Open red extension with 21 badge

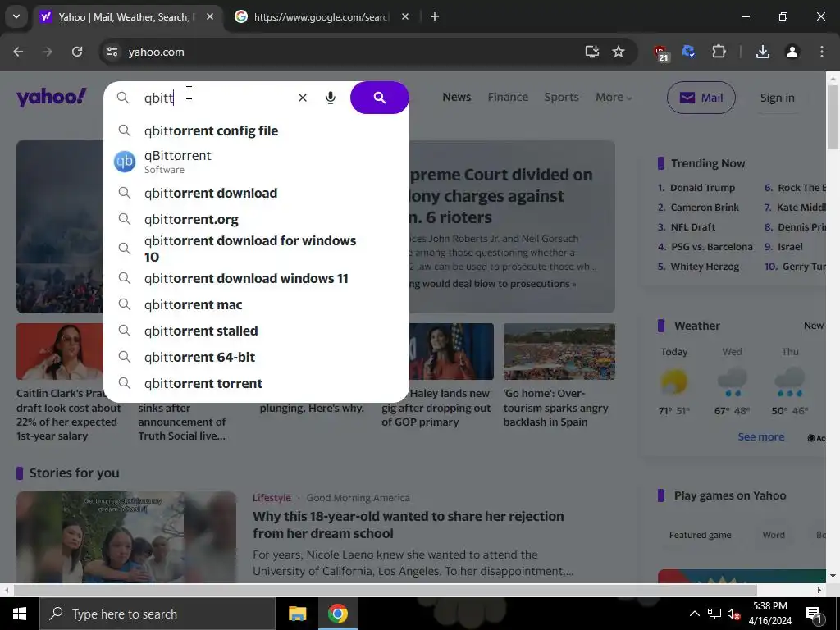tap(661, 53)
